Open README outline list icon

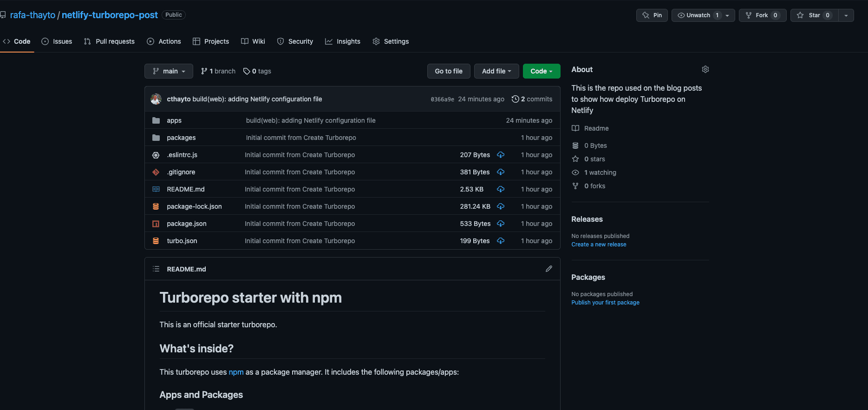[156, 269]
